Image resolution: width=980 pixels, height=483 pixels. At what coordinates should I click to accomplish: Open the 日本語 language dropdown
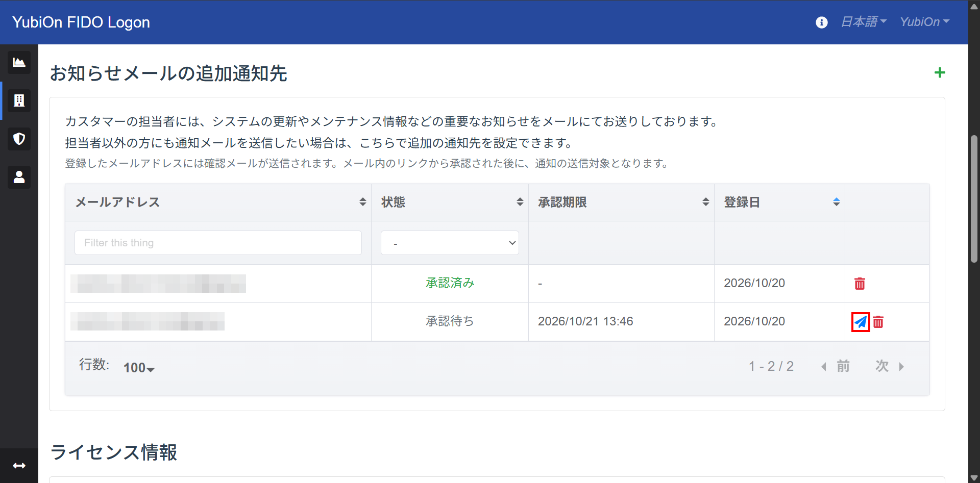[864, 22]
